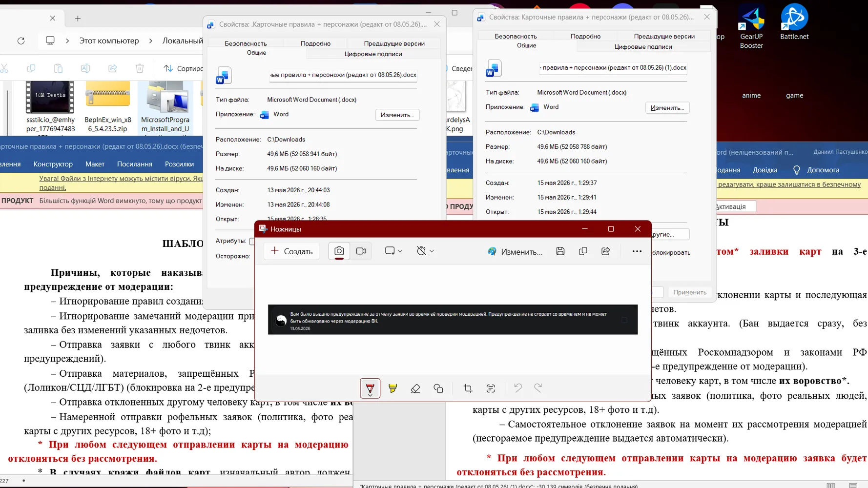The width and height of the screenshot is (868, 488).
Task: Switch to video recording mode in Ножницы
Action: click(361, 251)
